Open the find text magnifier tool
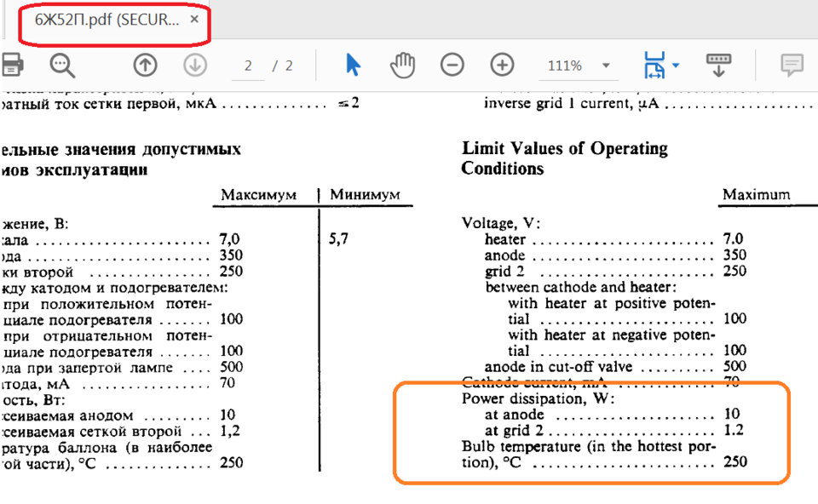 click(62, 66)
